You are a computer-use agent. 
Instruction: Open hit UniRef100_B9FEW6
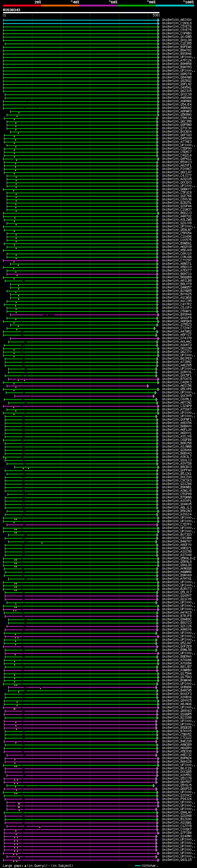tap(177, 47)
